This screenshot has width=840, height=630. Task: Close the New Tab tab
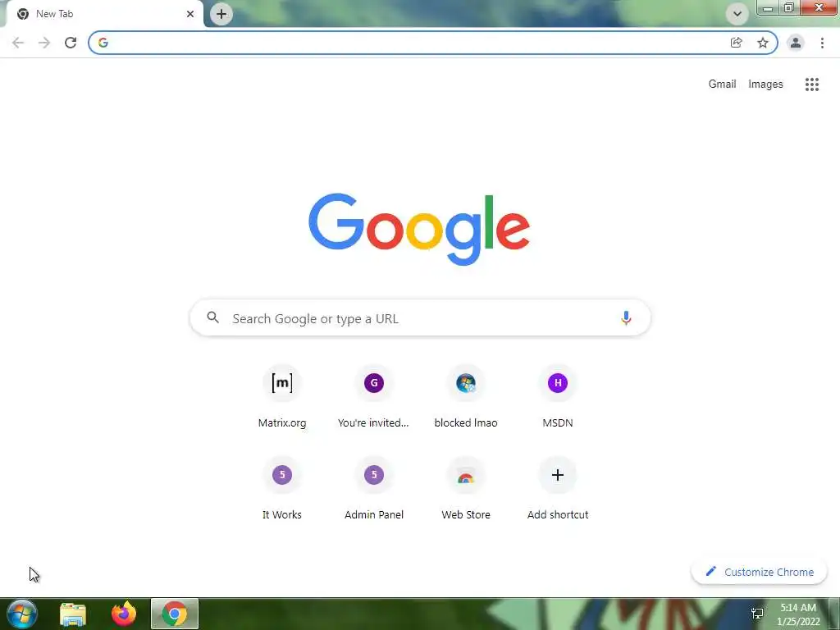(190, 14)
